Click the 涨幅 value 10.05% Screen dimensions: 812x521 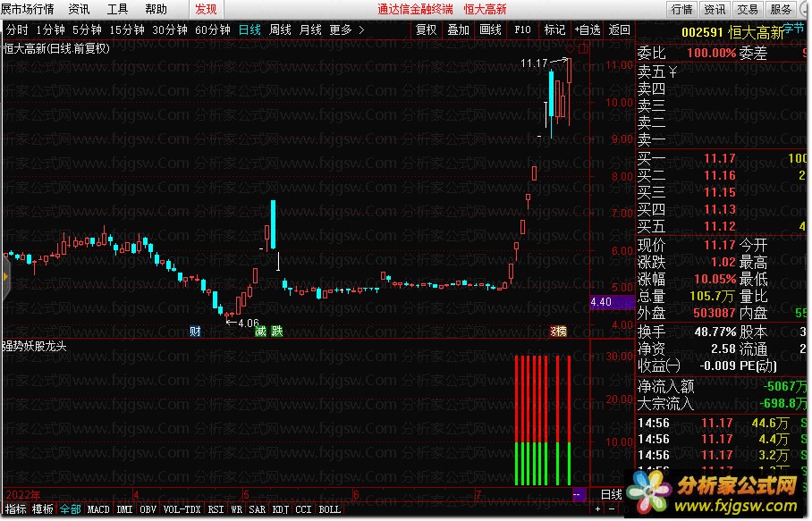pyautogui.click(x=715, y=280)
